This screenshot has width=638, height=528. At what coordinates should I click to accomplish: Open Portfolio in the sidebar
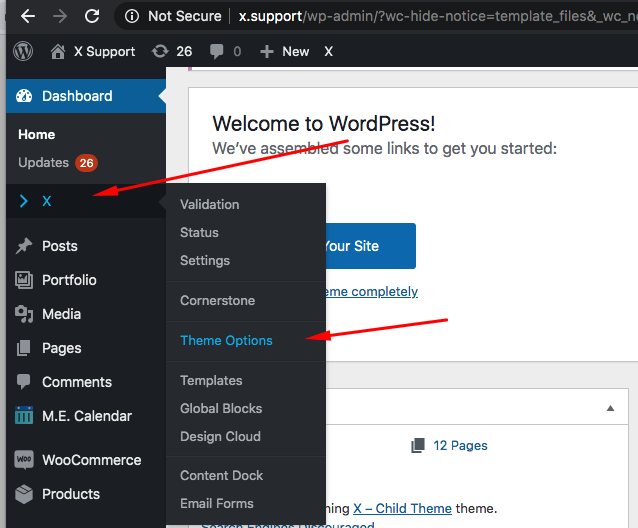pyautogui.click(x=69, y=280)
